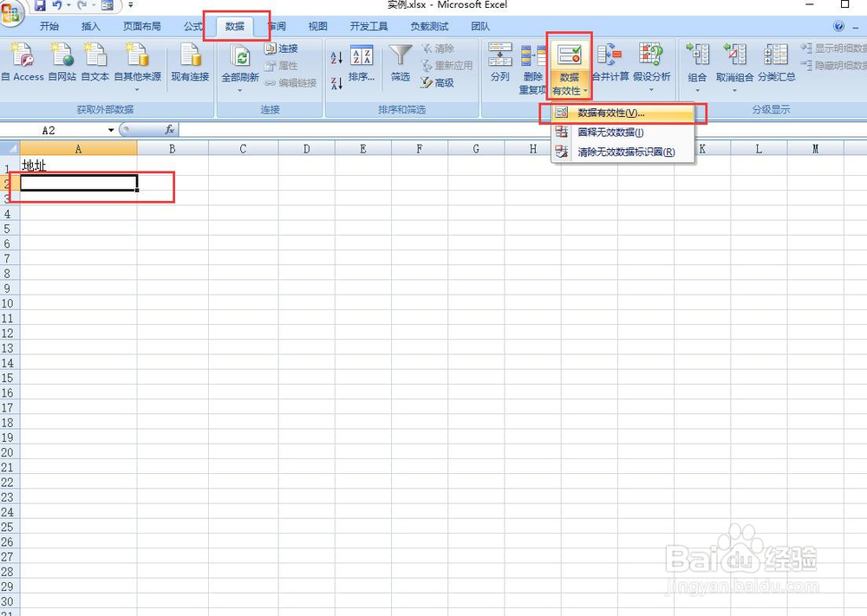Switch to the 视图 tab
This screenshot has height=616, width=867.
pos(318,27)
